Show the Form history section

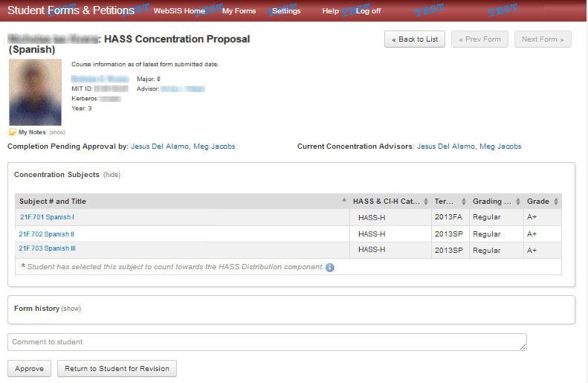click(71, 309)
